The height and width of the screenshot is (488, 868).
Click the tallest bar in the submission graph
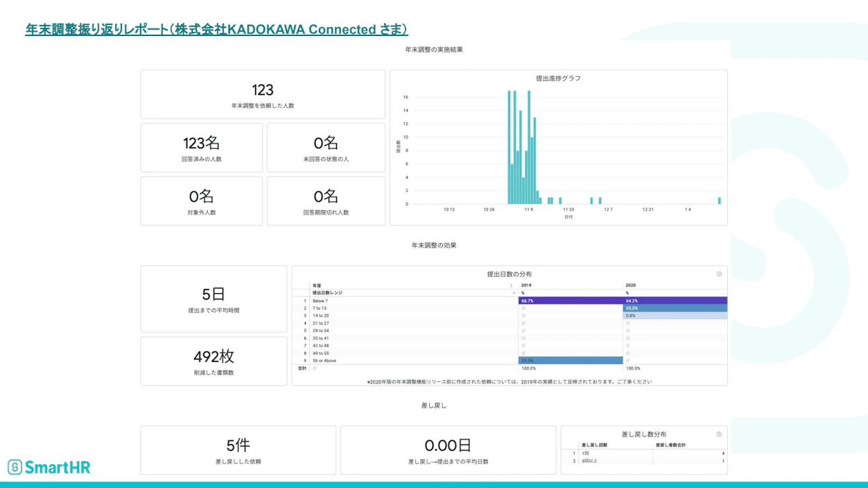coord(510,139)
